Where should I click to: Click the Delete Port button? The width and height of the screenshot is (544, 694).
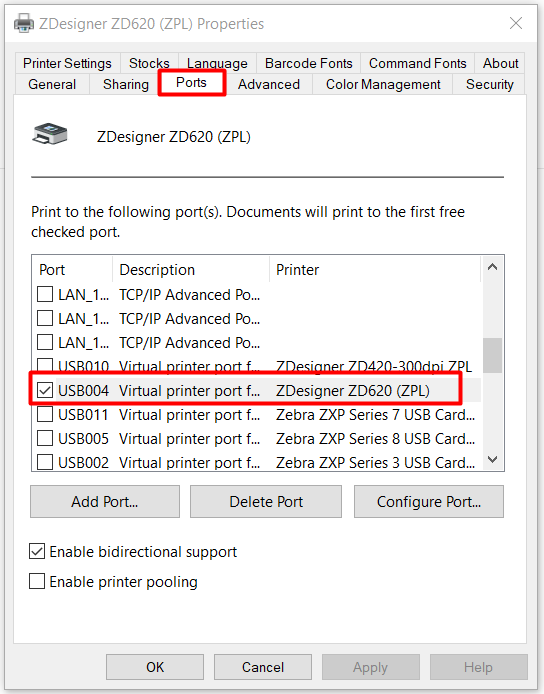(x=266, y=501)
